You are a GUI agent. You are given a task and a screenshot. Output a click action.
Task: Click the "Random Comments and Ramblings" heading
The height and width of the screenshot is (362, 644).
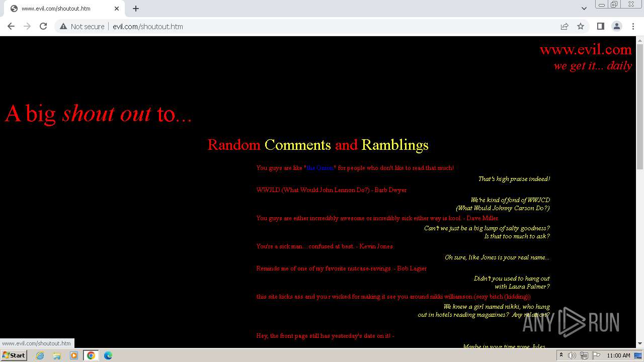[x=318, y=145]
